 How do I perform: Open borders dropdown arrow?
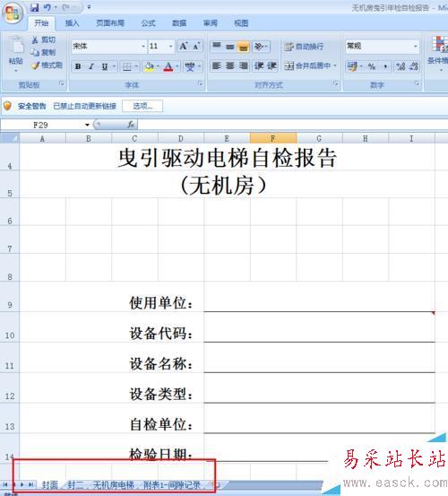click(136, 66)
